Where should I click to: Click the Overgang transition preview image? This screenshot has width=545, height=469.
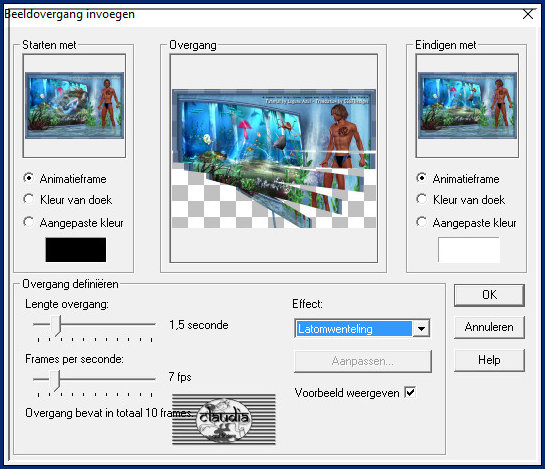click(x=274, y=158)
